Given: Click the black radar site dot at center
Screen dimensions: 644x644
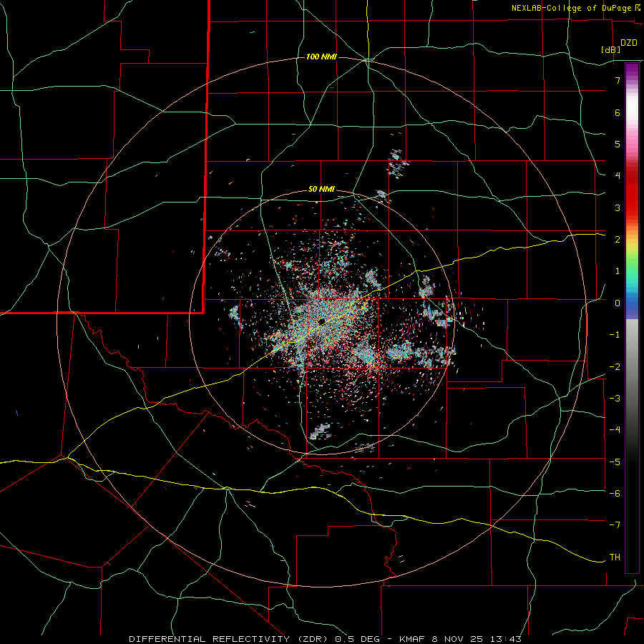Looking at the screenshot, I should point(321,321).
